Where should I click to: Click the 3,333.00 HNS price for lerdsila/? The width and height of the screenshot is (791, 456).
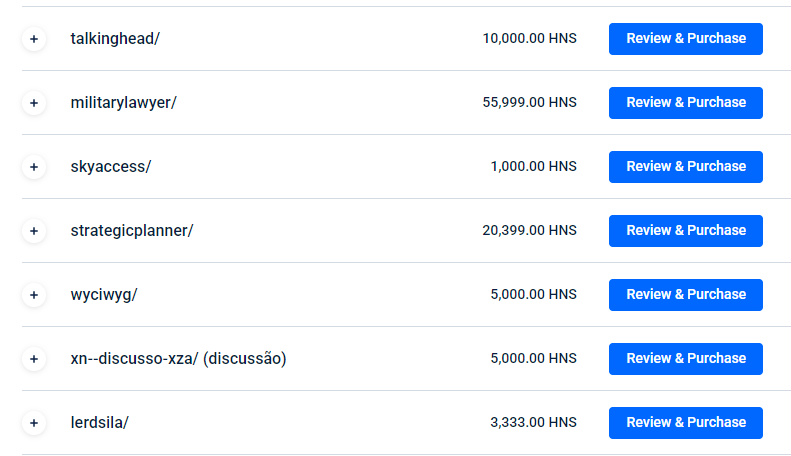(533, 423)
